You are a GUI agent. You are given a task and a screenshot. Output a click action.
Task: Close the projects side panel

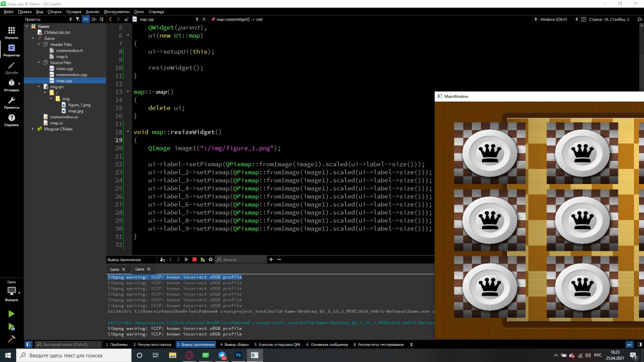pos(102,19)
